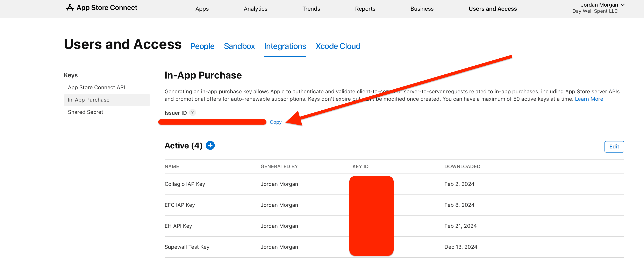The height and width of the screenshot is (280, 644).
Task: Switch to the People tab
Action: tap(202, 46)
